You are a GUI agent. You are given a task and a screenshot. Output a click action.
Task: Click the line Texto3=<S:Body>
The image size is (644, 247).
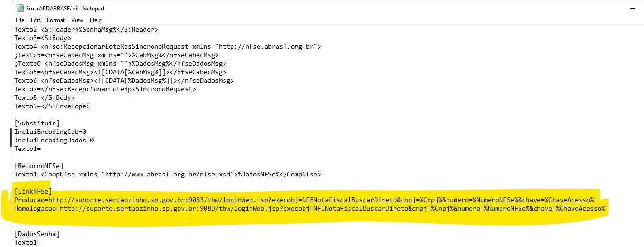(x=43, y=38)
